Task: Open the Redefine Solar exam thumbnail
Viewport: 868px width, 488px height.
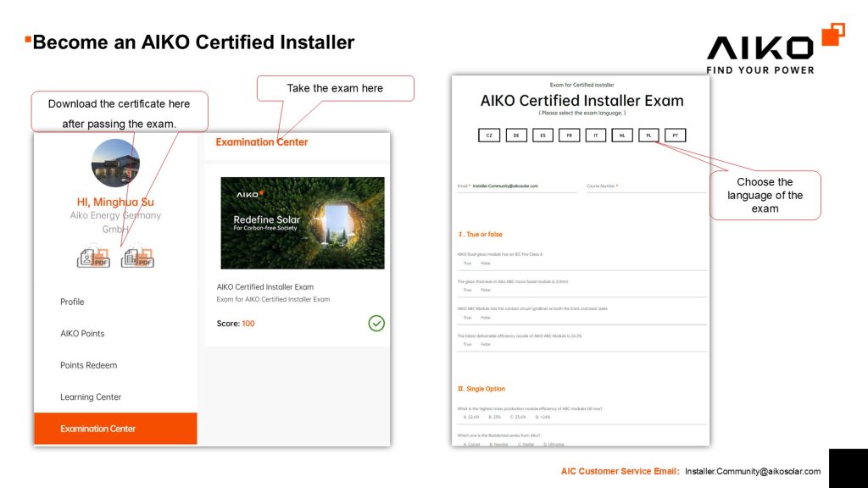Action: click(302, 223)
